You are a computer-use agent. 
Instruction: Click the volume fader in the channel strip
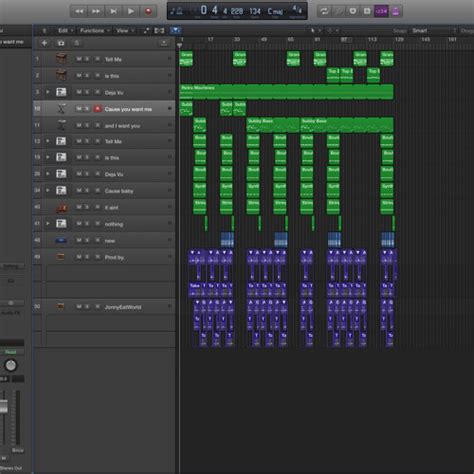click(x=4, y=407)
